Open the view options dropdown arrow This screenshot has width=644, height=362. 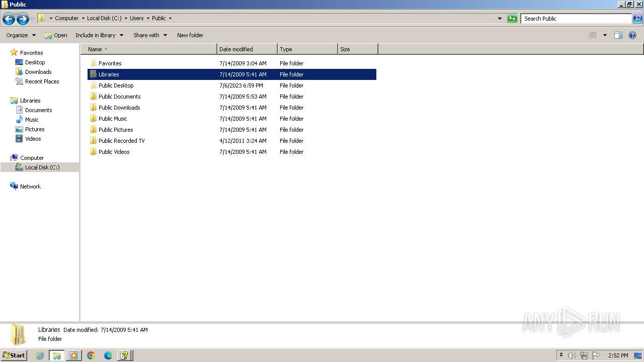pyautogui.click(x=605, y=35)
